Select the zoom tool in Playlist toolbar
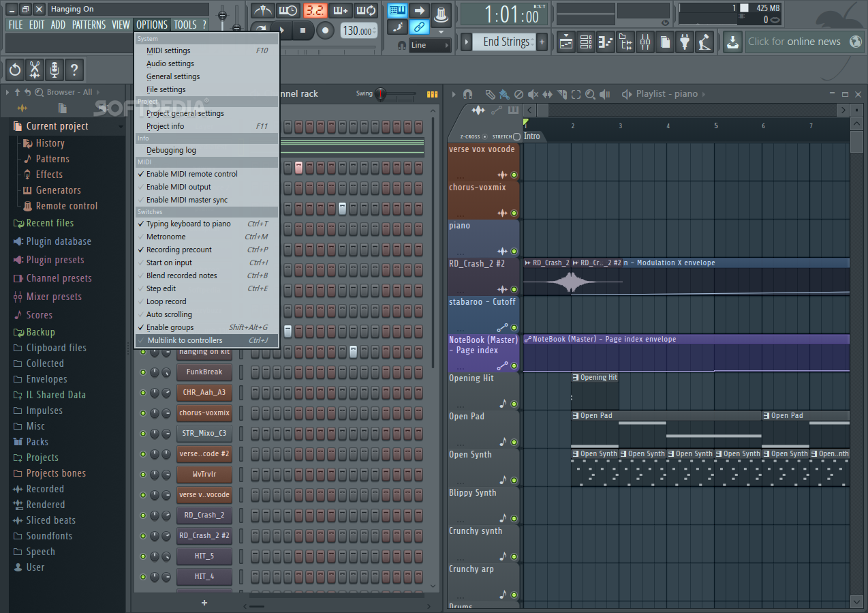This screenshot has height=613, width=868. pos(590,94)
